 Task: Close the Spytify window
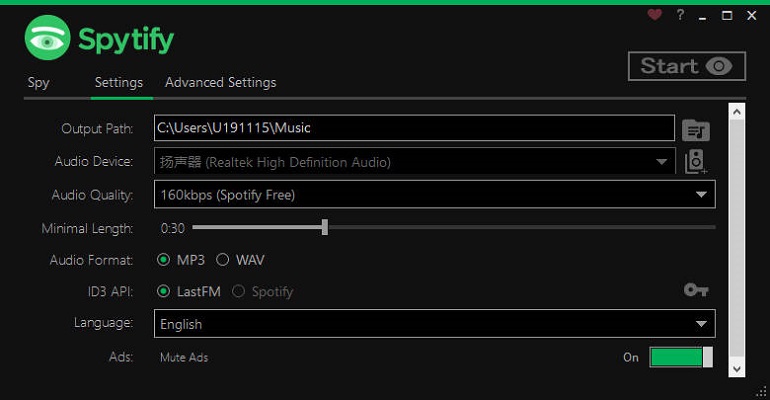[x=752, y=16]
